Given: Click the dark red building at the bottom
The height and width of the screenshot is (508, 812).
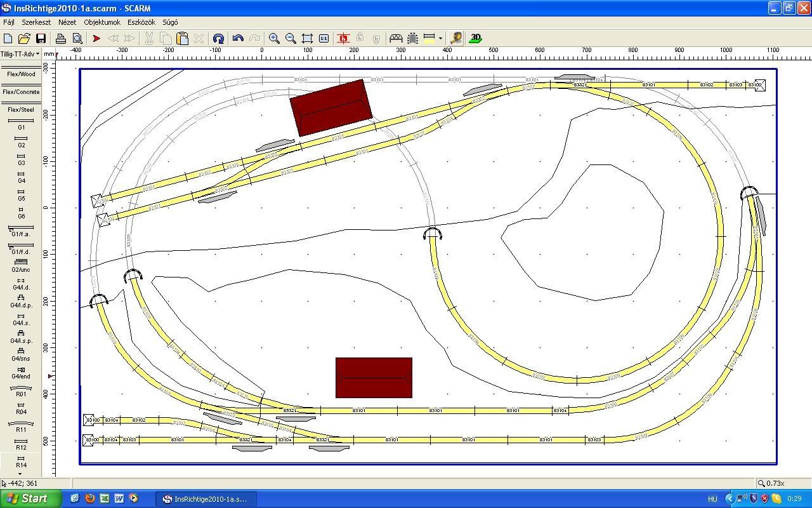Looking at the screenshot, I should (374, 378).
